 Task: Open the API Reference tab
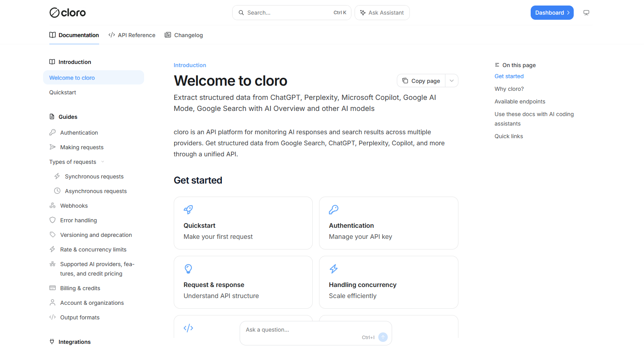132,35
